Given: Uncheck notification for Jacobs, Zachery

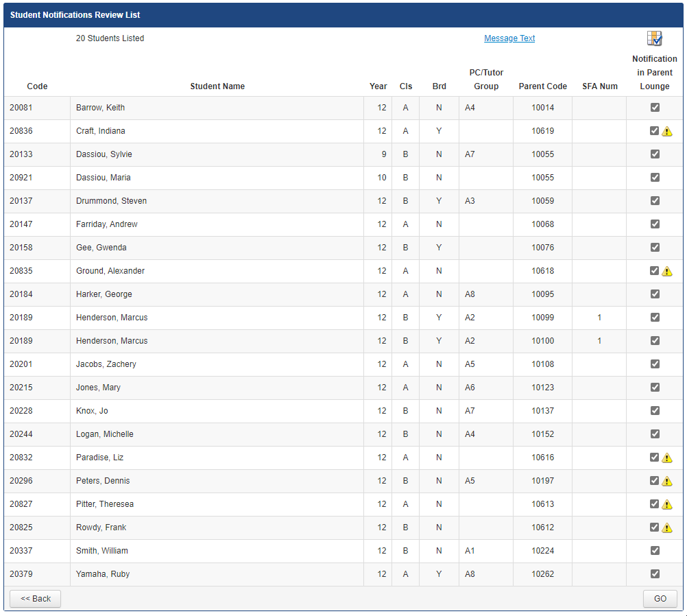Looking at the screenshot, I should coord(655,364).
